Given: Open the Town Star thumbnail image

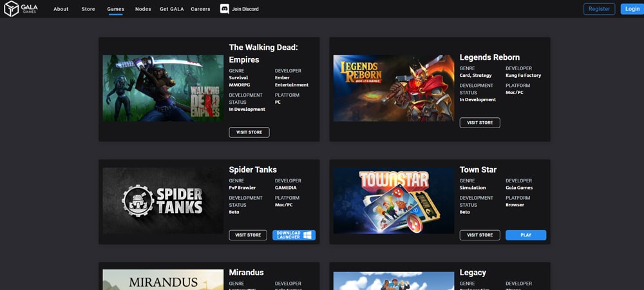Looking at the screenshot, I should tap(394, 200).
